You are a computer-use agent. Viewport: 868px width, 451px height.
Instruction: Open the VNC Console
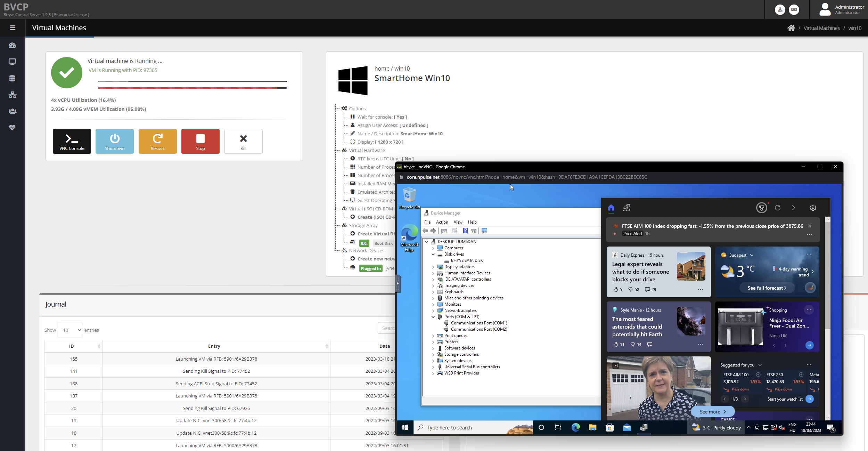pos(72,141)
